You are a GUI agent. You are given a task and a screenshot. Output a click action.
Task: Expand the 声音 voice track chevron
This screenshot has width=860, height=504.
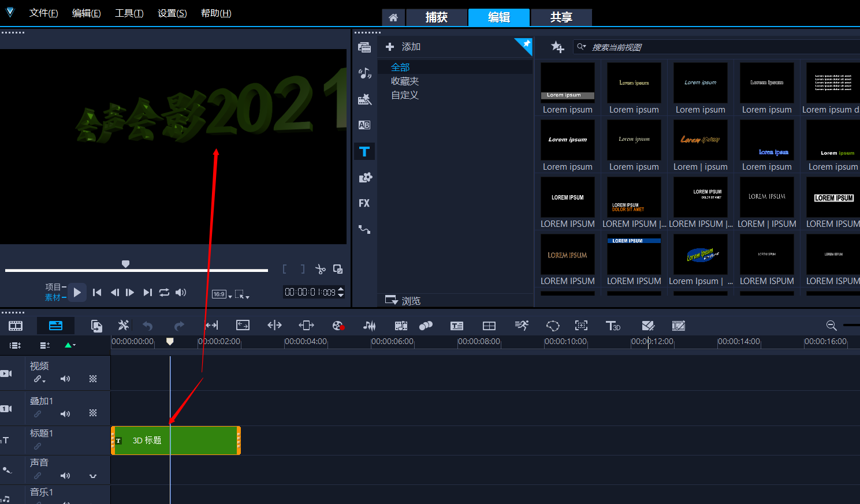click(92, 476)
